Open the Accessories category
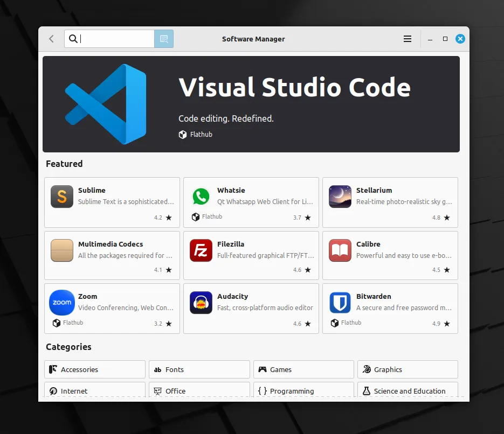Viewport: 504px width, 434px height. tap(95, 369)
